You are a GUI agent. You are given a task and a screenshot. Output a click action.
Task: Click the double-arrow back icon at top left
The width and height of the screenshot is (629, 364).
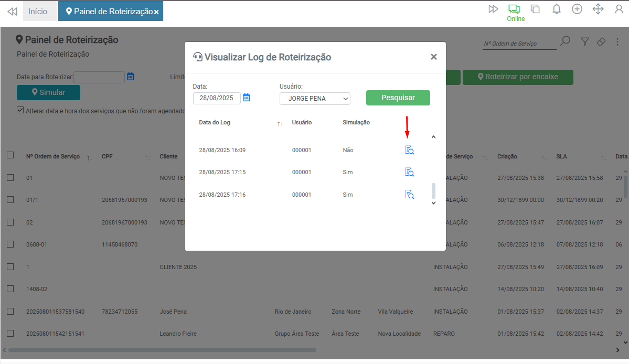click(x=12, y=12)
